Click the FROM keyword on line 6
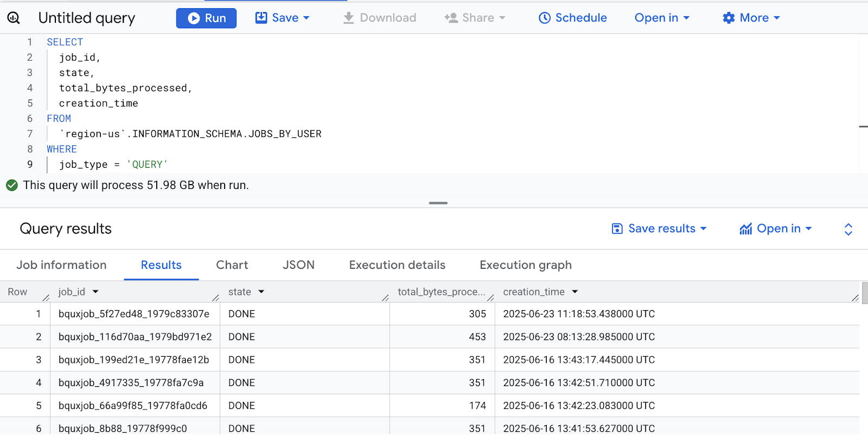This screenshot has height=435, width=868. pyautogui.click(x=59, y=118)
